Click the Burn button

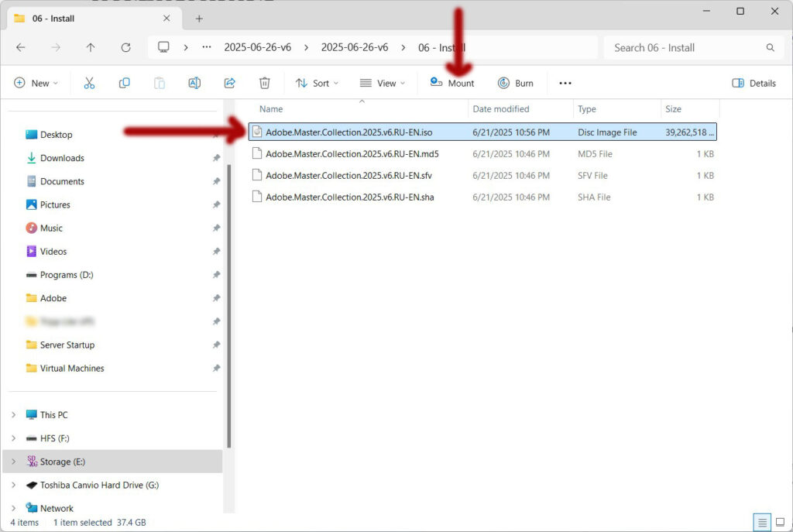click(x=515, y=83)
